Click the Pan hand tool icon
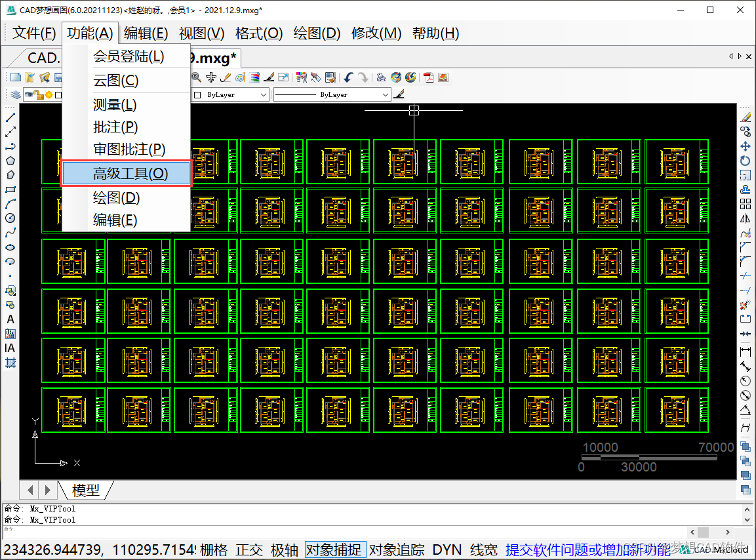Viewport: 756px width, 560px height. pyautogui.click(x=210, y=77)
